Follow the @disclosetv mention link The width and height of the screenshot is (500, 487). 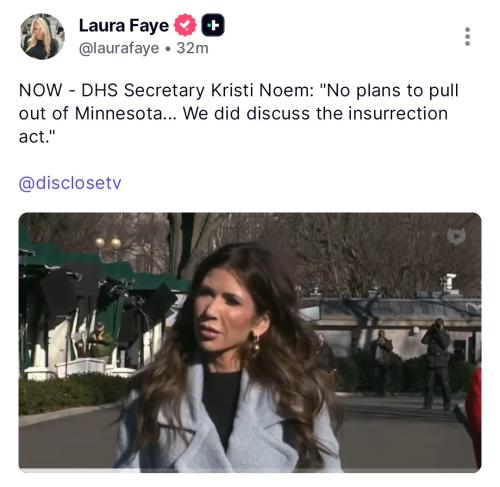click(70, 183)
